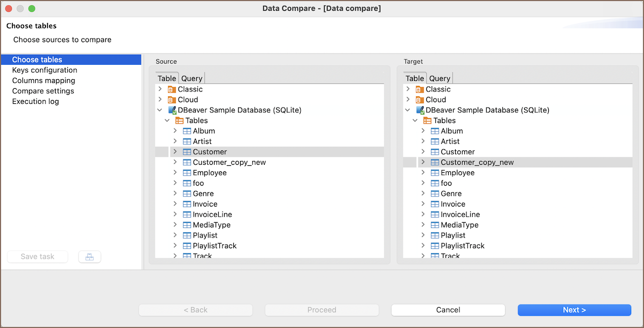This screenshot has width=644, height=328.
Task: Switch to the Query tab in Target
Action: click(440, 79)
